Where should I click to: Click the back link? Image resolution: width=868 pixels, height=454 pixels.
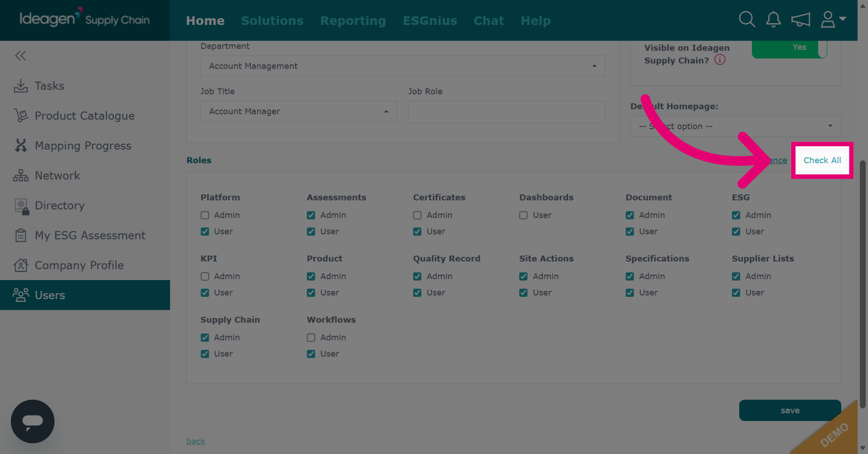tap(196, 441)
